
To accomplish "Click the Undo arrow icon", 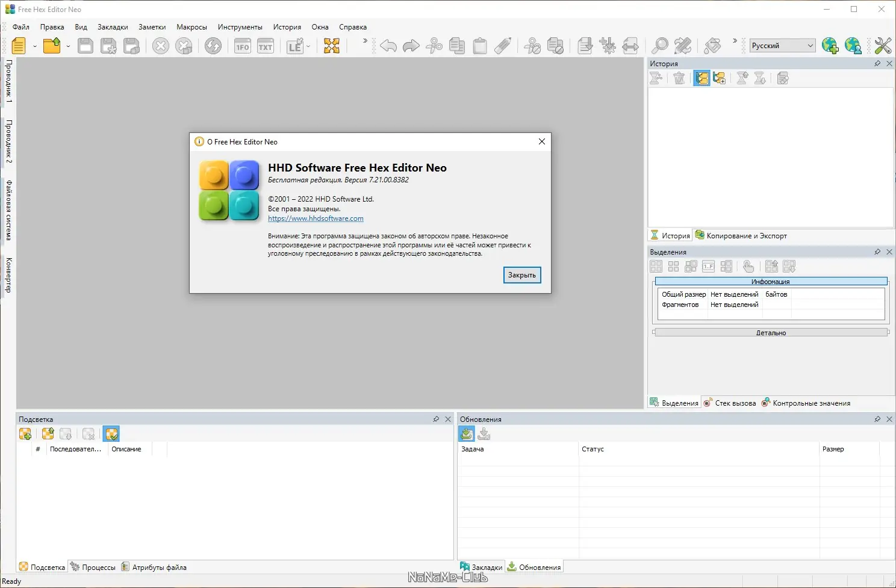I will 388,46.
